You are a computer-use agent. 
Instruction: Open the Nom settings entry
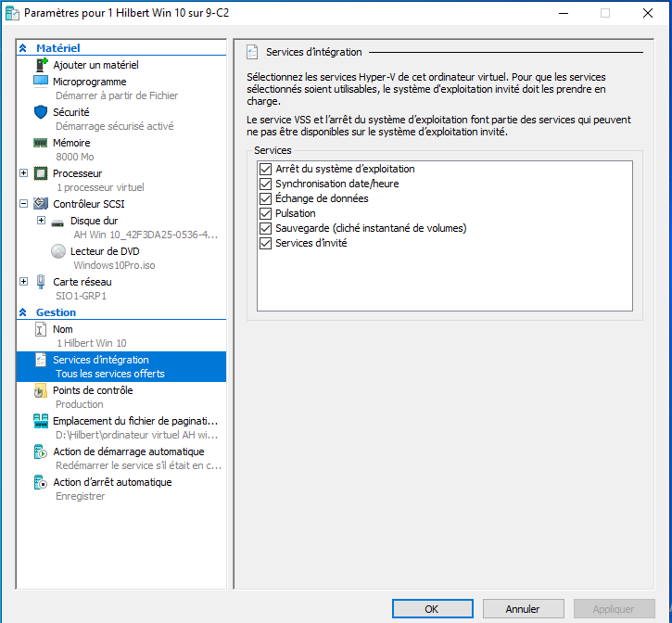click(63, 329)
